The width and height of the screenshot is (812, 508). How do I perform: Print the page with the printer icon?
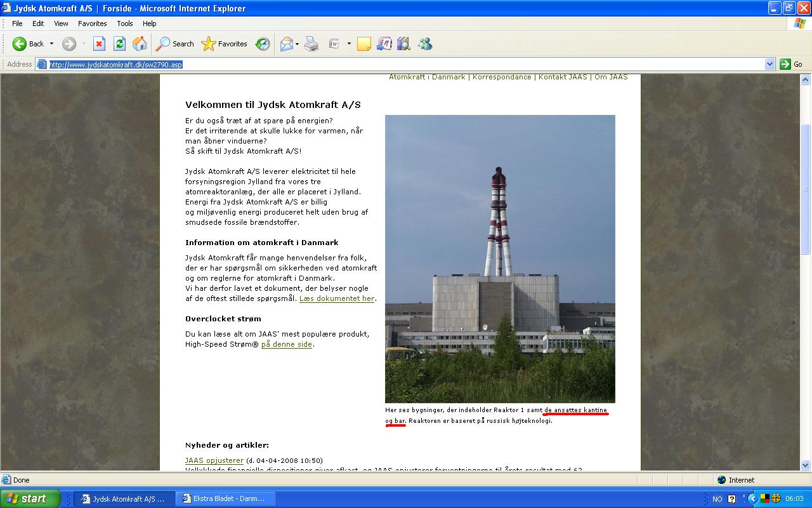click(x=311, y=44)
